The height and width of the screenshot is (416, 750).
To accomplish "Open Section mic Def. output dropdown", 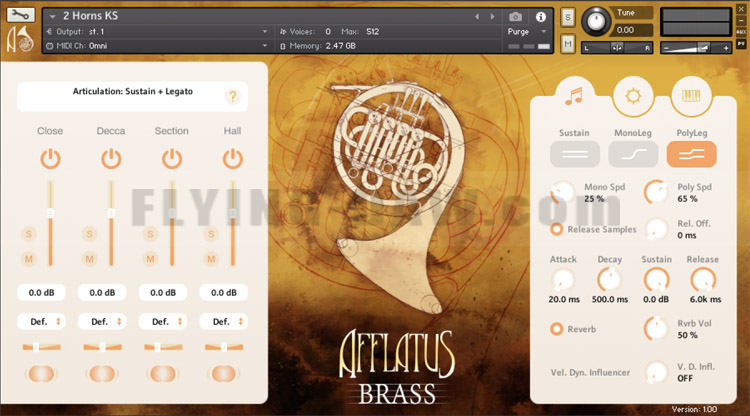I will pyautogui.click(x=163, y=322).
